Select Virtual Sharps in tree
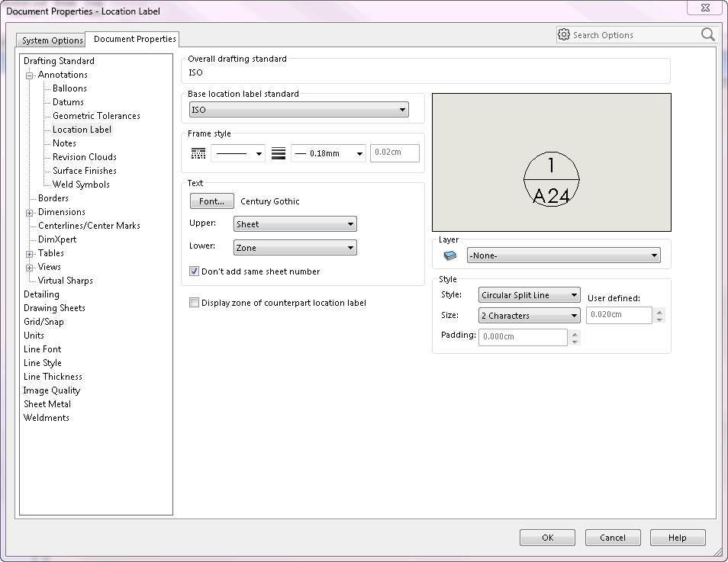 (66, 281)
